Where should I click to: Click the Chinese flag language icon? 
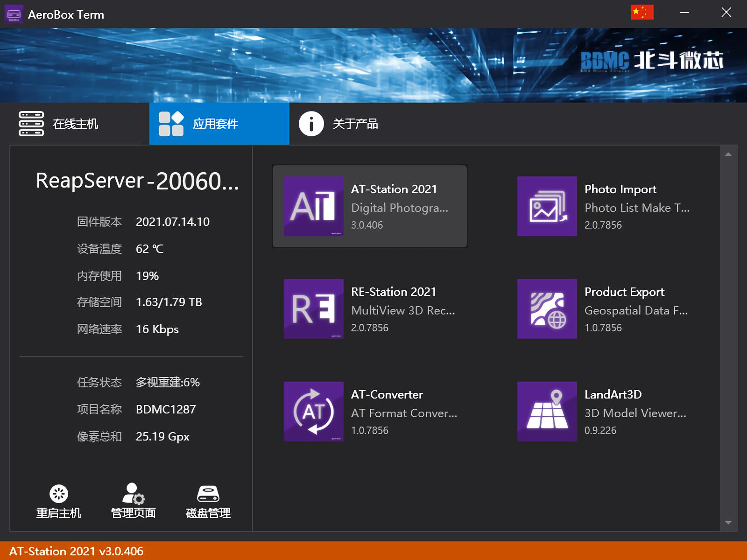tap(642, 13)
